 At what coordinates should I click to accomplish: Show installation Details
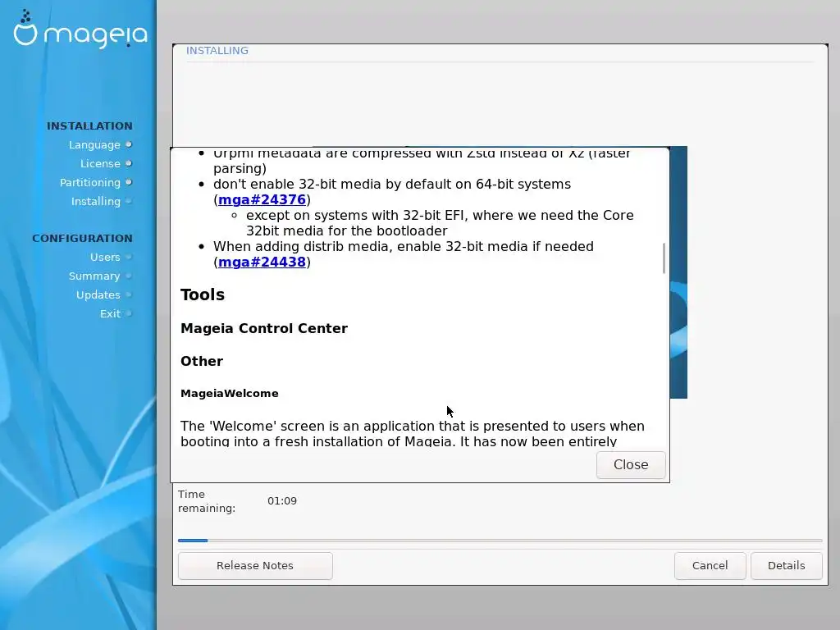pos(786,566)
